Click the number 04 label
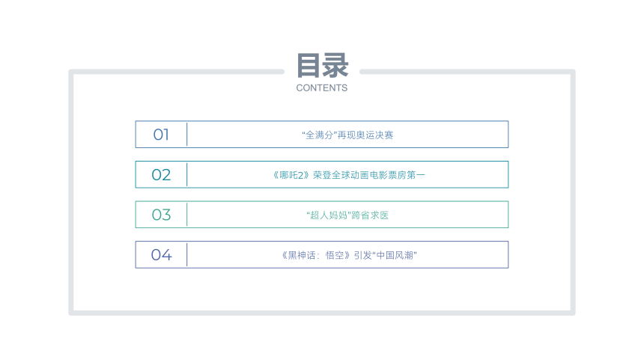The image size is (644, 362). (x=161, y=255)
